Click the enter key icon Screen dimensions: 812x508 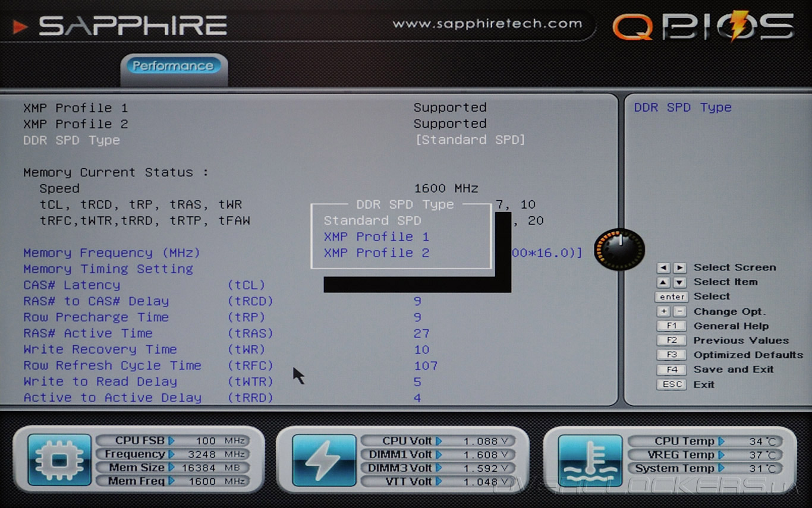(672, 297)
